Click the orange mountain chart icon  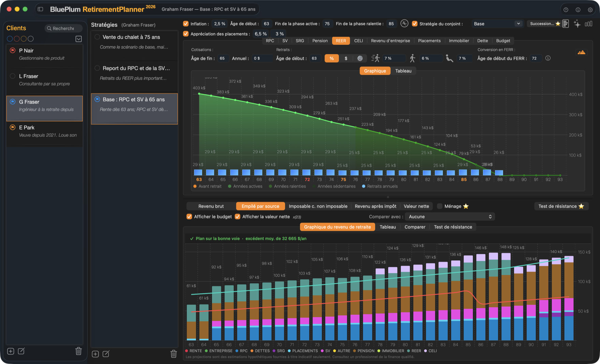click(582, 52)
